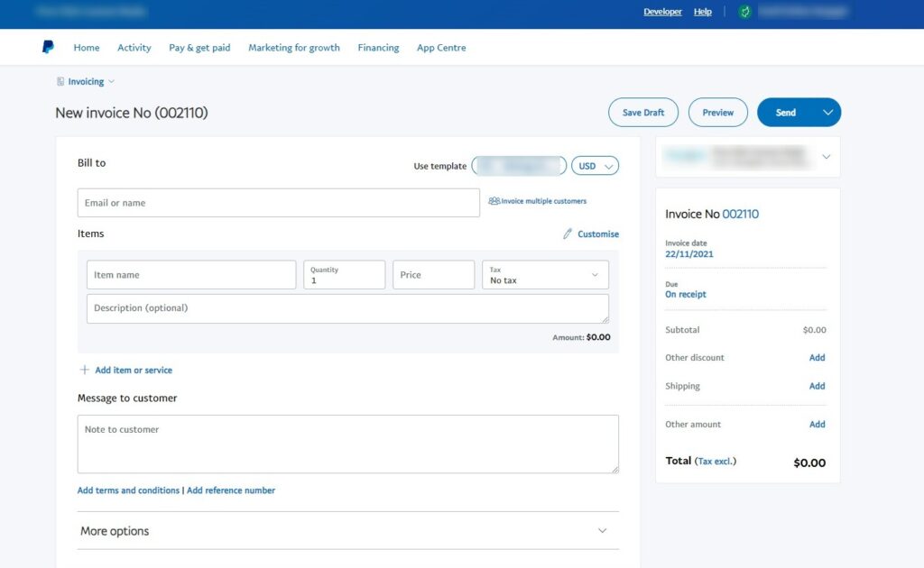Open the Pay & get paid menu
924x568 pixels.
199,48
